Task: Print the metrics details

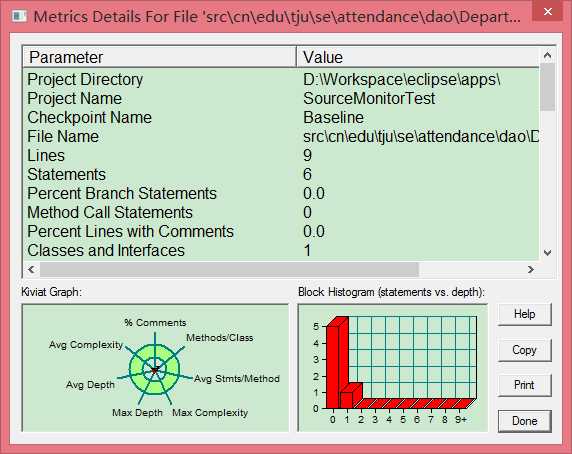Action: (525, 385)
